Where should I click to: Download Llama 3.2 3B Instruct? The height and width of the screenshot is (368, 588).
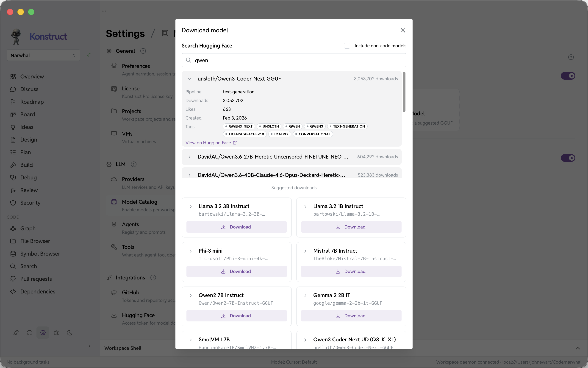click(x=236, y=227)
